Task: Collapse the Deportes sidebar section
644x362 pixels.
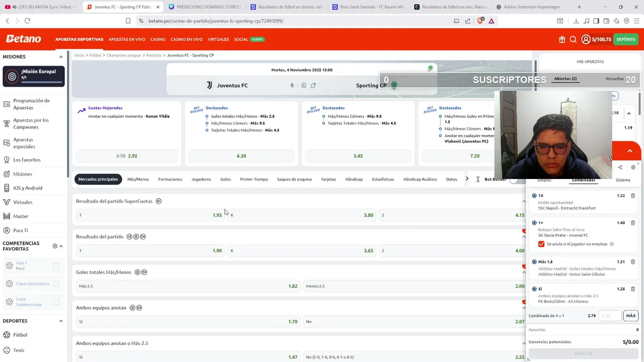Action: tap(61, 321)
